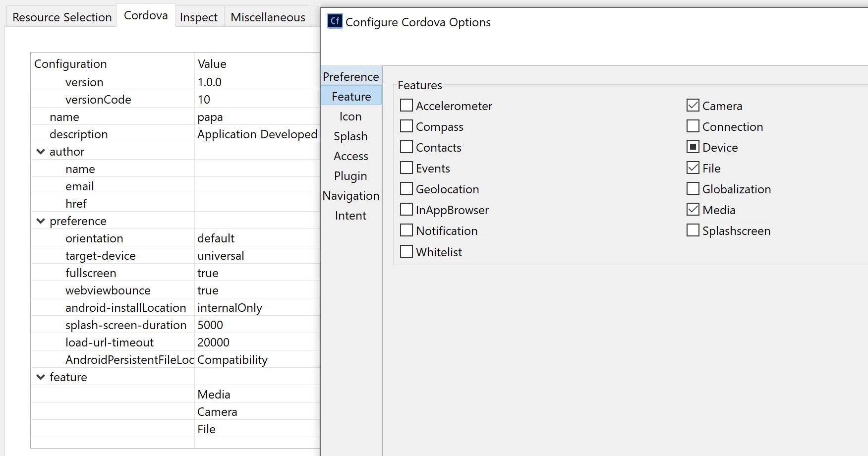Select the href row under author

coord(175,203)
